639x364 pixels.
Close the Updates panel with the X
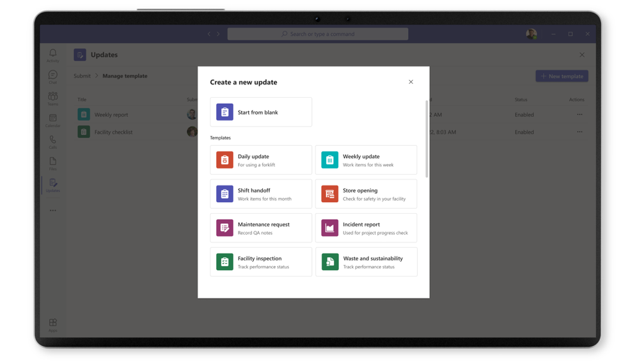coord(582,54)
